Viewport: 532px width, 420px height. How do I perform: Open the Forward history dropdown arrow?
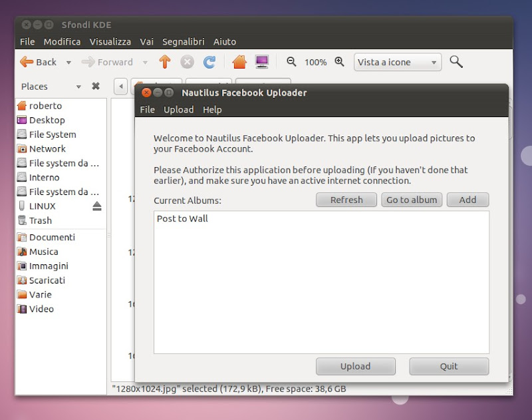click(145, 63)
